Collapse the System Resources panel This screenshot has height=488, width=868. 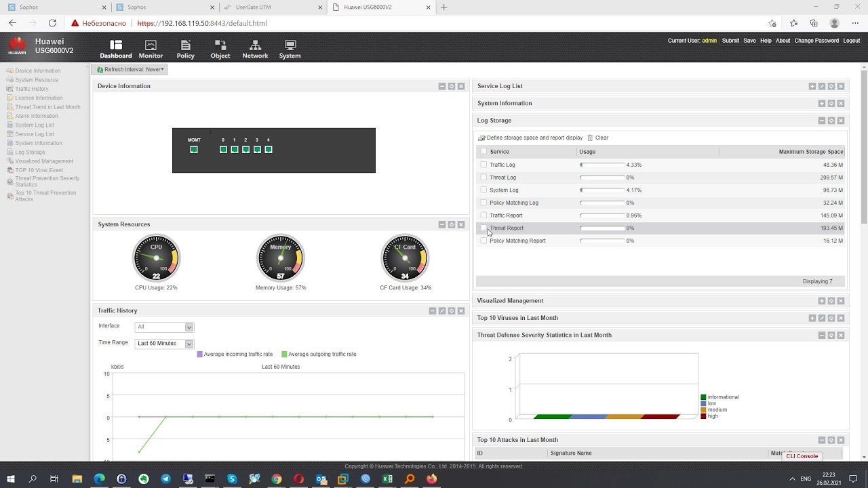[442, 225]
